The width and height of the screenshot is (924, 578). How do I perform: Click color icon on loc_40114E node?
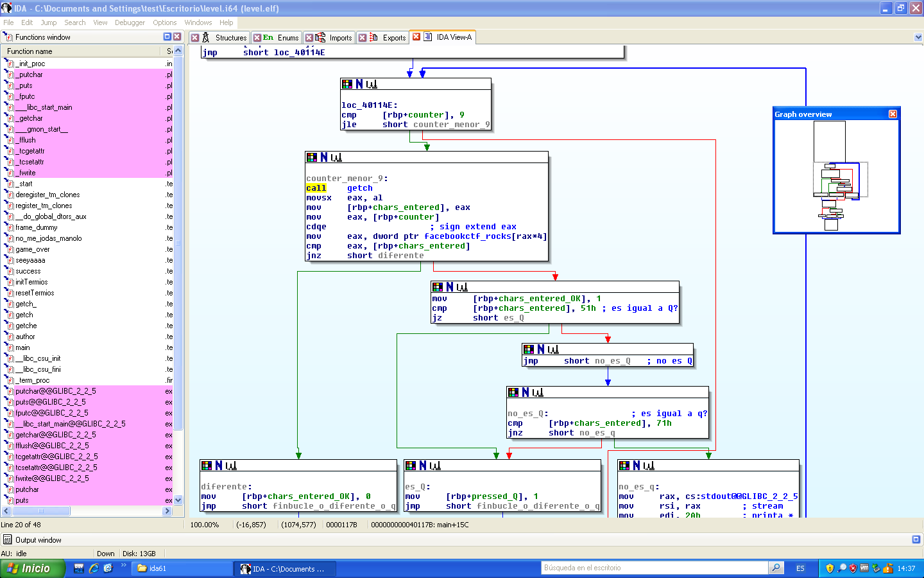347,84
